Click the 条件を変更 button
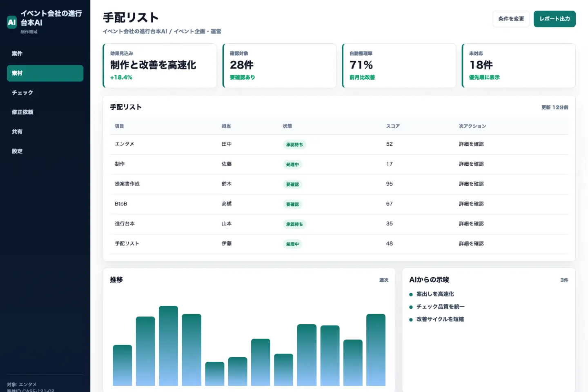The width and height of the screenshot is (588, 392). (511, 19)
